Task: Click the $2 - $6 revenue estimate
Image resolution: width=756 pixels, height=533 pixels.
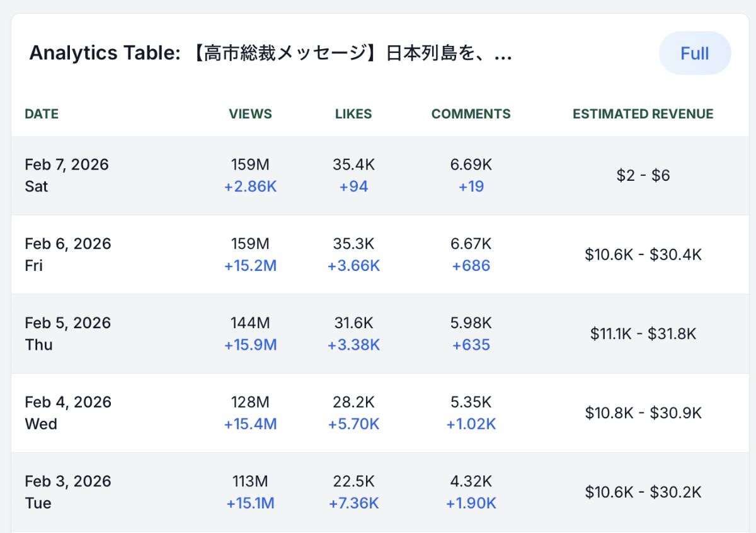Action: pyautogui.click(x=643, y=176)
